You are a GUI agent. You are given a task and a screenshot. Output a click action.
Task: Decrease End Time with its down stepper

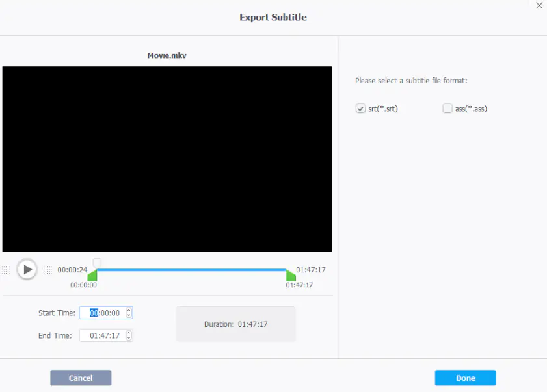pyautogui.click(x=129, y=338)
